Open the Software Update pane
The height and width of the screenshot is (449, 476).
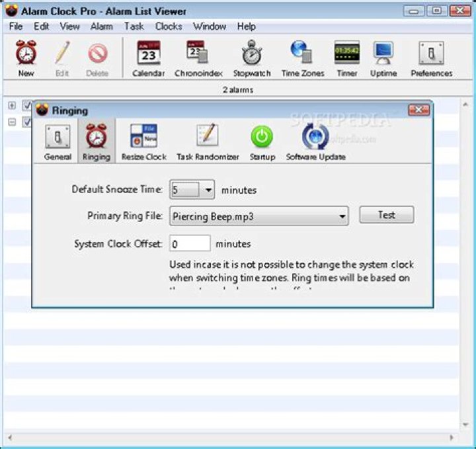[316, 142]
